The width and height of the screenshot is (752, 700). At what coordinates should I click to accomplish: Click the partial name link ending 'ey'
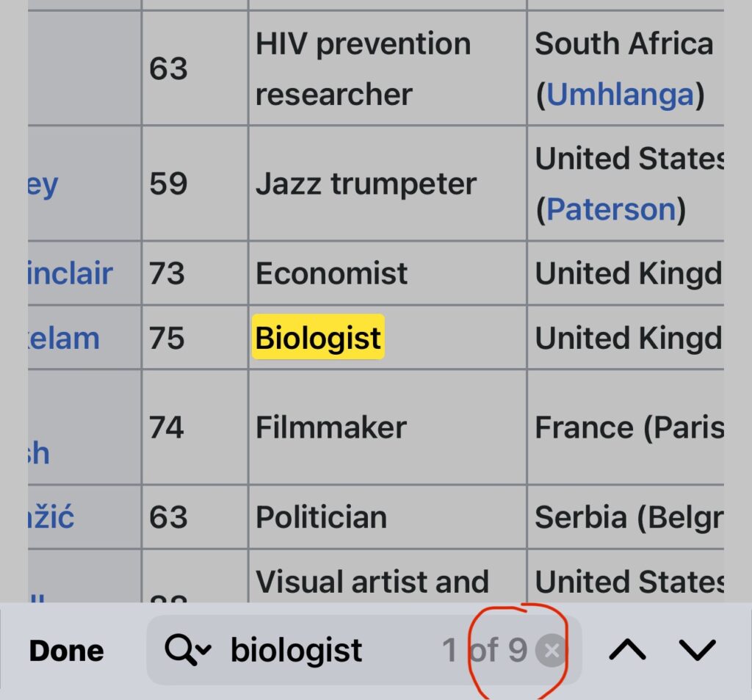pyautogui.click(x=43, y=184)
